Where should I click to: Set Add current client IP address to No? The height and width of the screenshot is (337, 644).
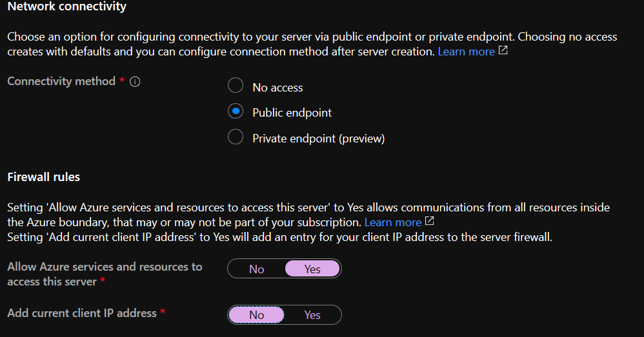coord(257,315)
